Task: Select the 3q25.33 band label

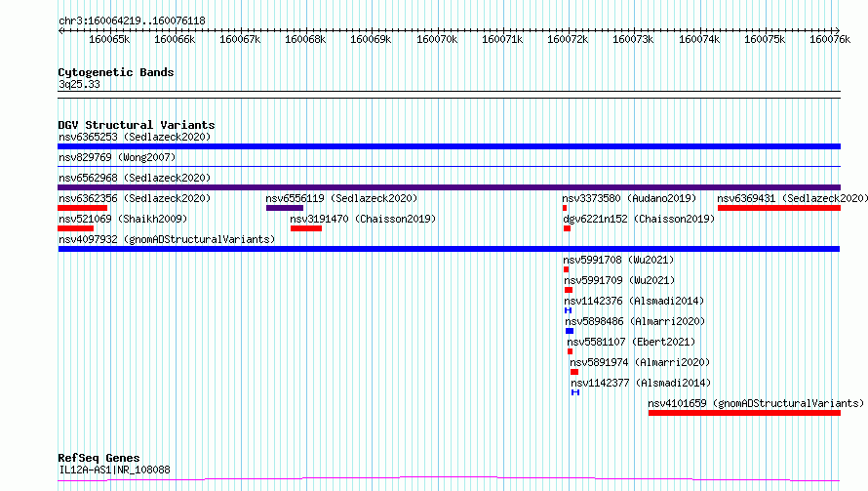Action: (79, 84)
